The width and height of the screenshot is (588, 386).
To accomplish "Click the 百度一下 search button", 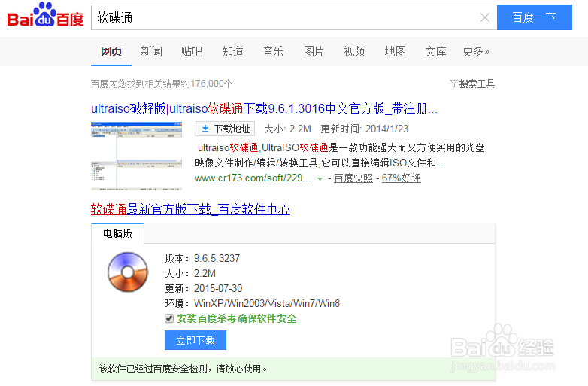I will coord(535,17).
